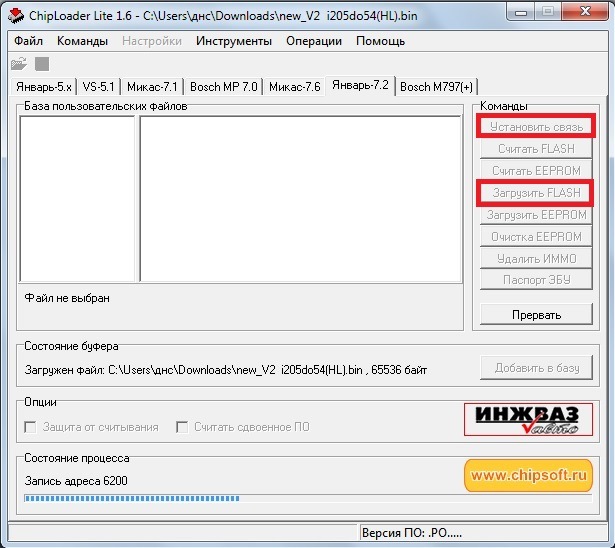Image resolution: width=615 pixels, height=548 pixels.
Task: Switch to the VS-5.1 tab
Action: (98, 87)
